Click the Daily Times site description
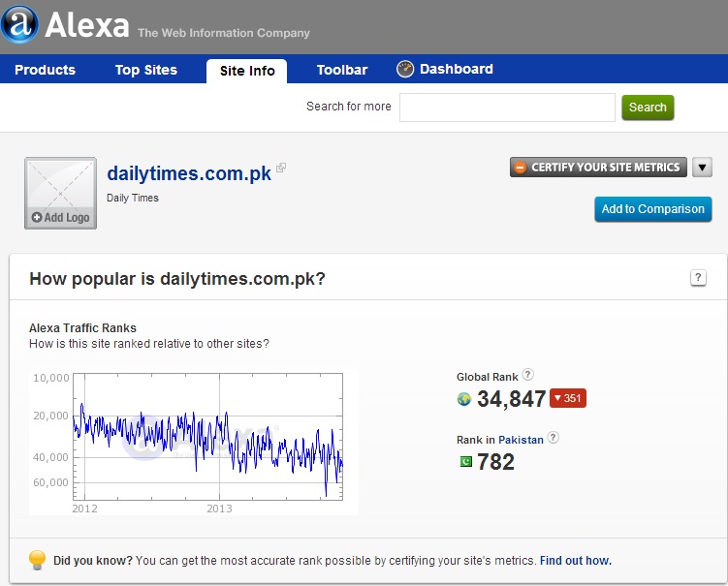The height and width of the screenshot is (586, 728). point(133,198)
